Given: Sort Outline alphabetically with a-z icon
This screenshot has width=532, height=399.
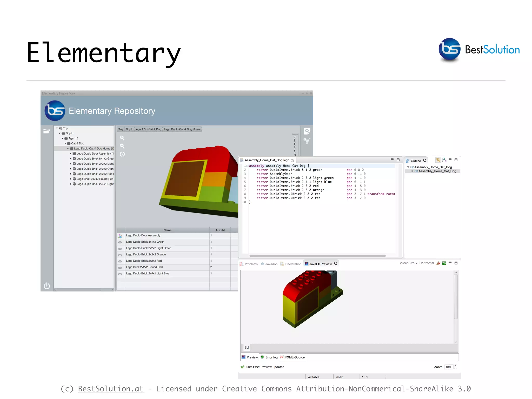Looking at the screenshot, I should 444,160.
